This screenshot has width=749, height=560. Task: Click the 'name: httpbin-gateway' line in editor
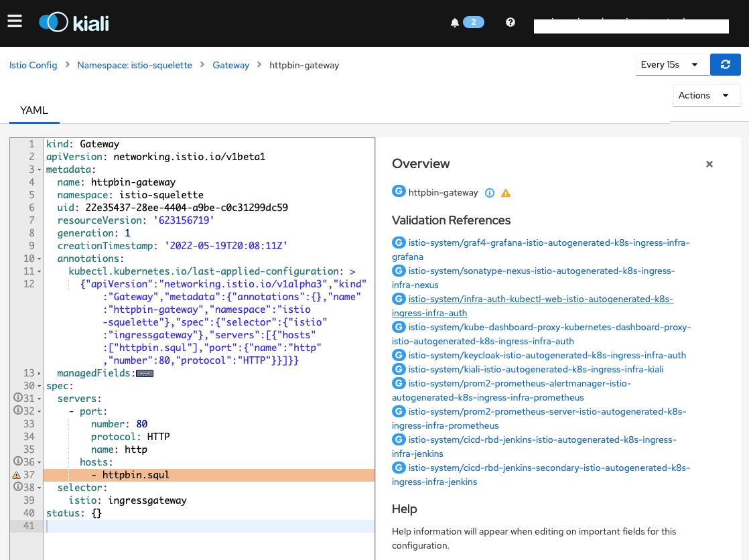point(116,182)
